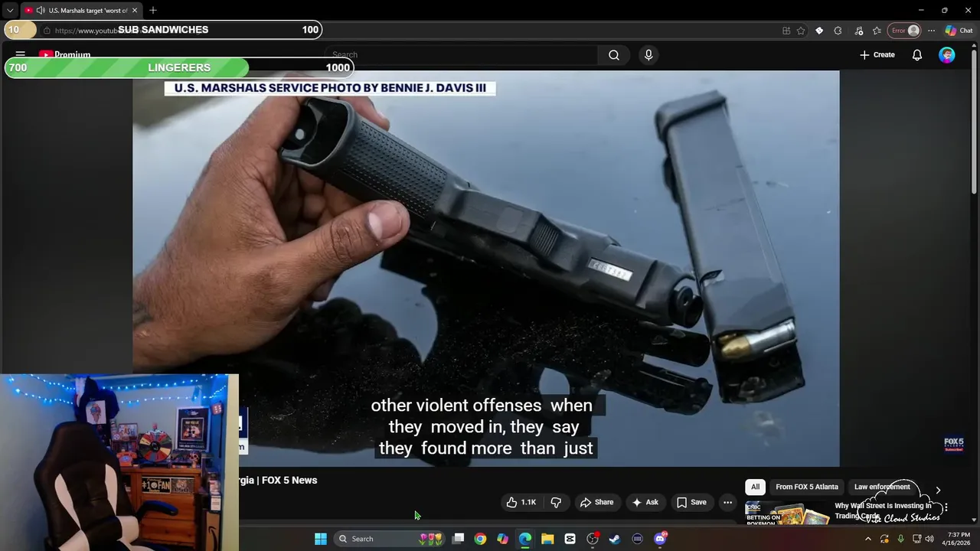Switch to Microsoft Edge on taskbar

pos(525,539)
